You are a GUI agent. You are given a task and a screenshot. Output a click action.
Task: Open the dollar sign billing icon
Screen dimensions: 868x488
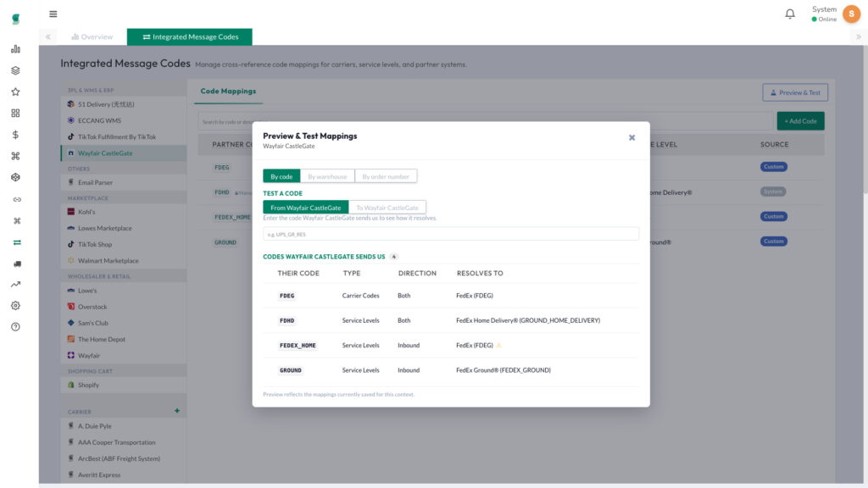pyautogui.click(x=15, y=135)
